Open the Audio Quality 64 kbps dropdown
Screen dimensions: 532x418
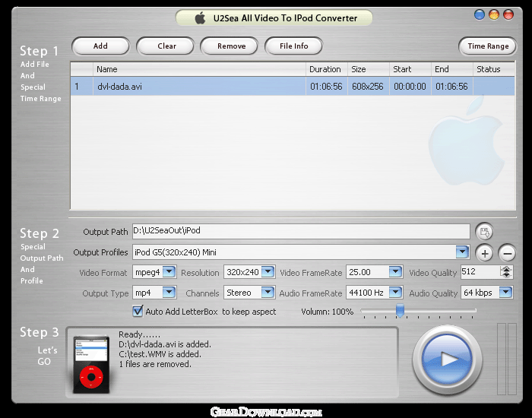coord(505,292)
